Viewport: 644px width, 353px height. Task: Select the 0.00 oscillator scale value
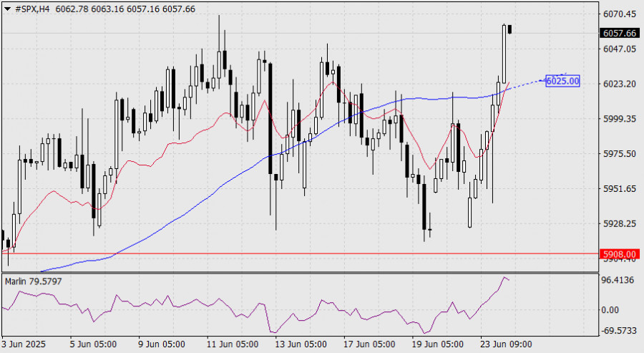coord(610,310)
